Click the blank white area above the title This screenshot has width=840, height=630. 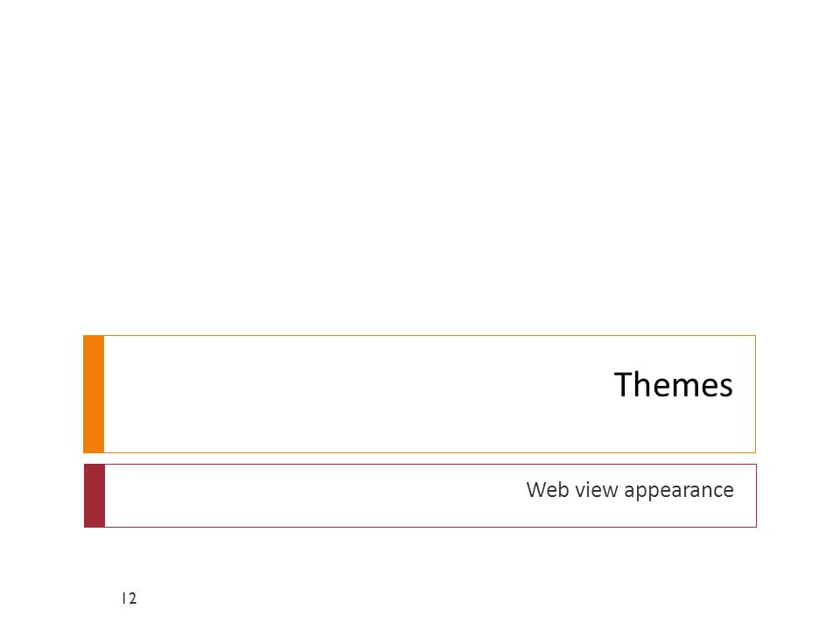[x=420, y=161]
